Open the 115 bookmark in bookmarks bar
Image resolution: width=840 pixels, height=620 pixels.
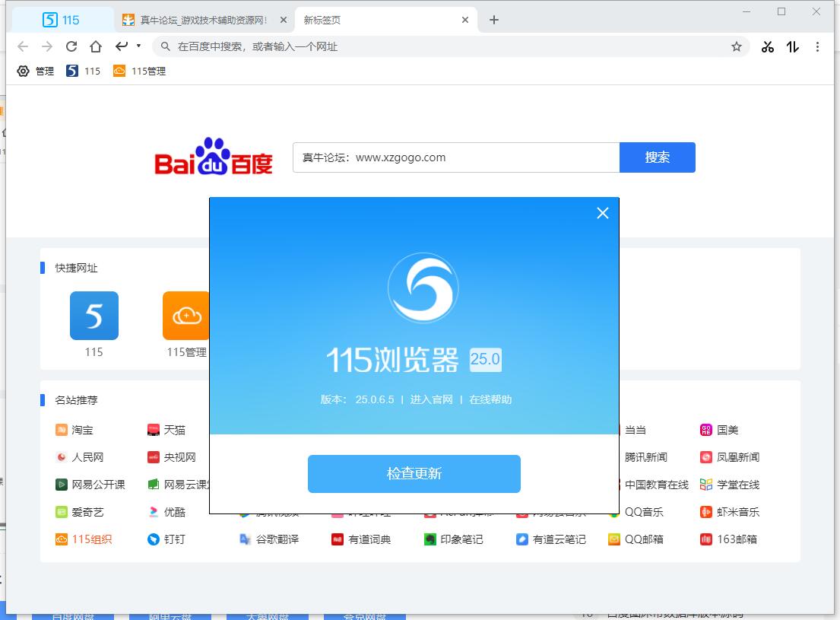tap(83, 71)
